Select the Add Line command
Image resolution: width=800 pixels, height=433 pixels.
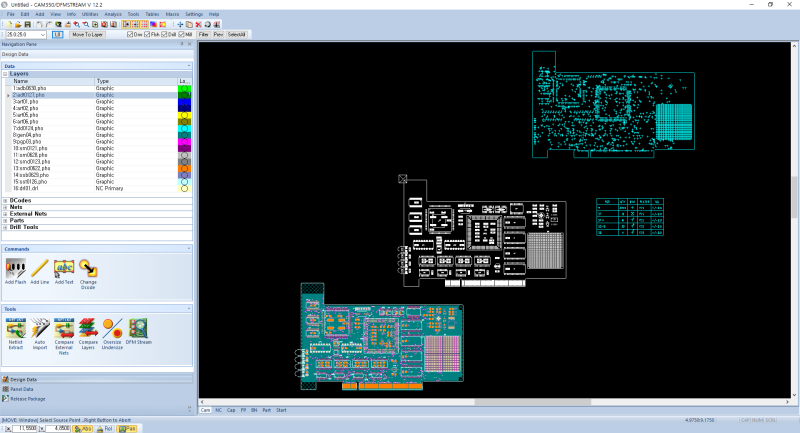[x=39, y=271]
